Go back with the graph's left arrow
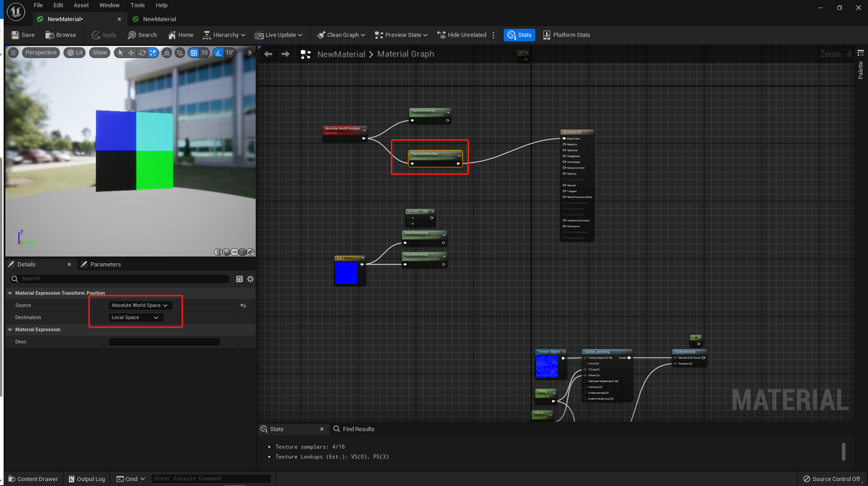868x486 pixels. (x=268, y=54)
